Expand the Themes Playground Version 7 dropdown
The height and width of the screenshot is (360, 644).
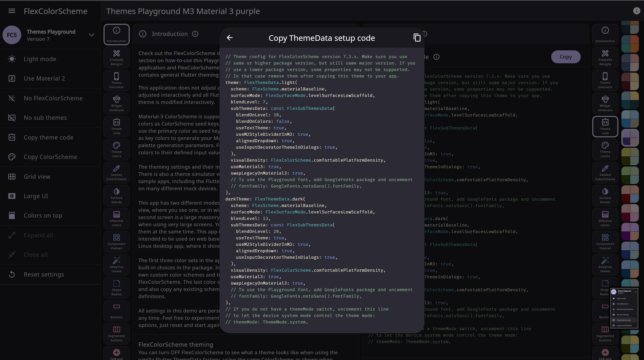click(92, 35)
